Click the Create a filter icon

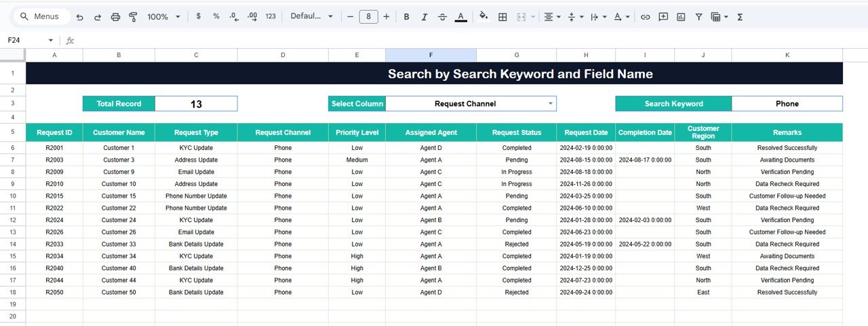tap(698, 17)
